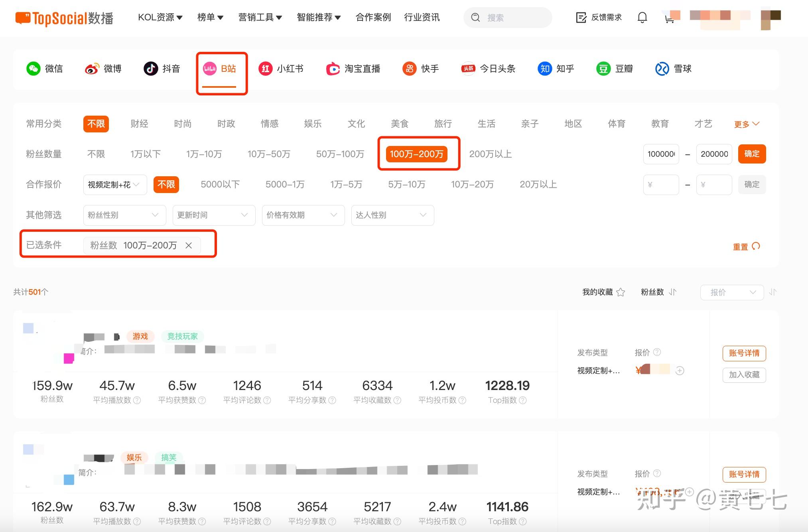Open the 智能推荐 dropdown menu

pyautogui.click(x=319, y=18)
